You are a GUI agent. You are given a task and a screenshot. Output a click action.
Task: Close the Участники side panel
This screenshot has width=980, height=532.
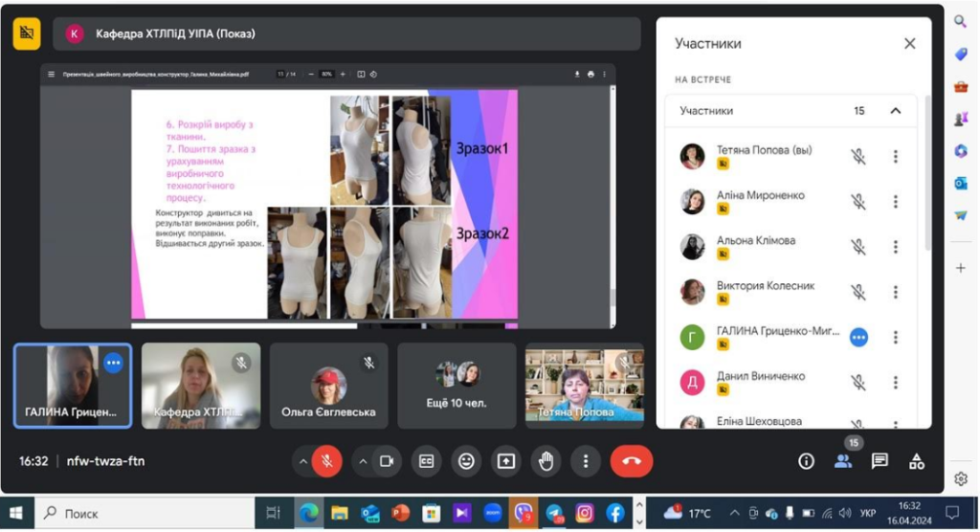click(x=910, y=43)
